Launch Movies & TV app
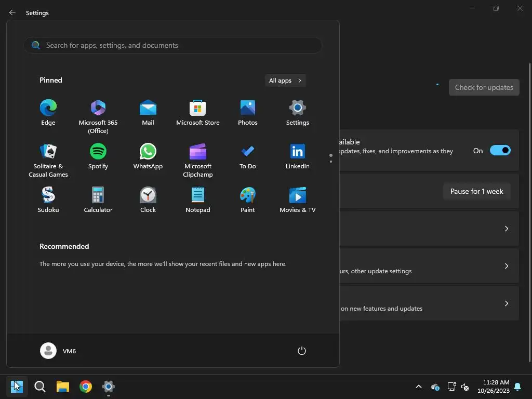 [x=298, y=200]
